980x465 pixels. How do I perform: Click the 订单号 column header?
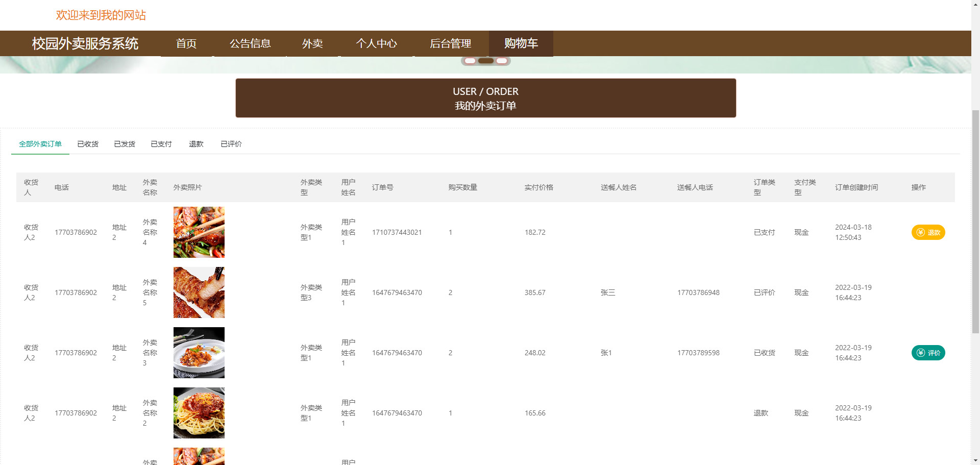tap(383, 187)
